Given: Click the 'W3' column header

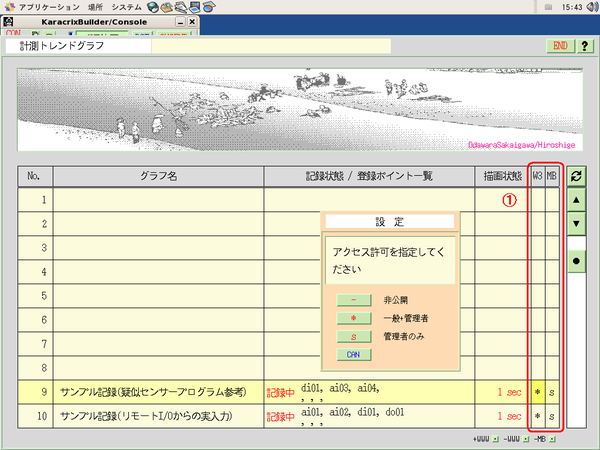Looking at the screenshot, I should [538, 176].
